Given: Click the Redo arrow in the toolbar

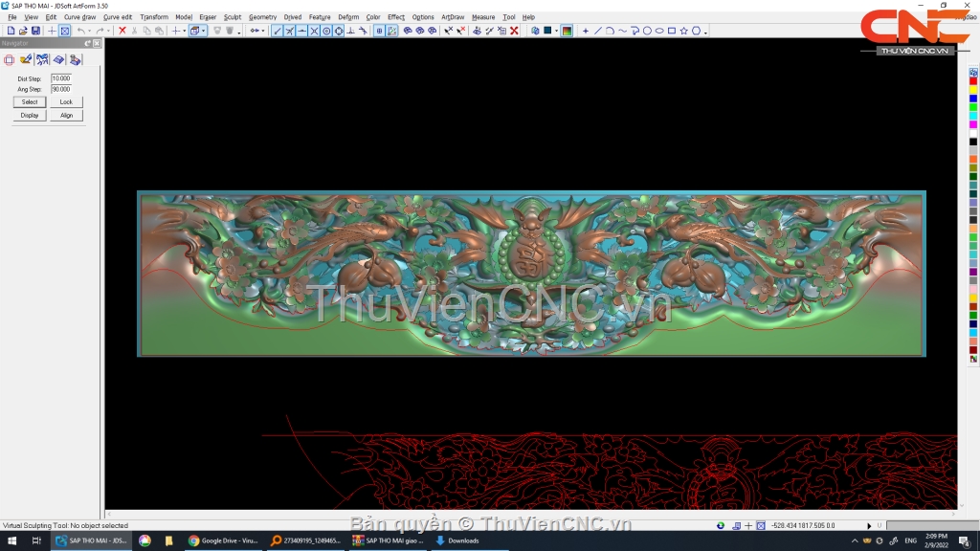Looking at the screenshot, I should tap(100, 31).
